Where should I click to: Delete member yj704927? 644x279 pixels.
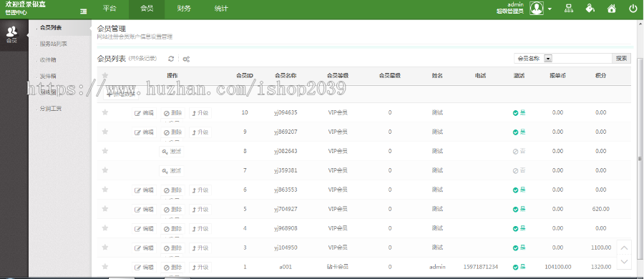[172, 210]
